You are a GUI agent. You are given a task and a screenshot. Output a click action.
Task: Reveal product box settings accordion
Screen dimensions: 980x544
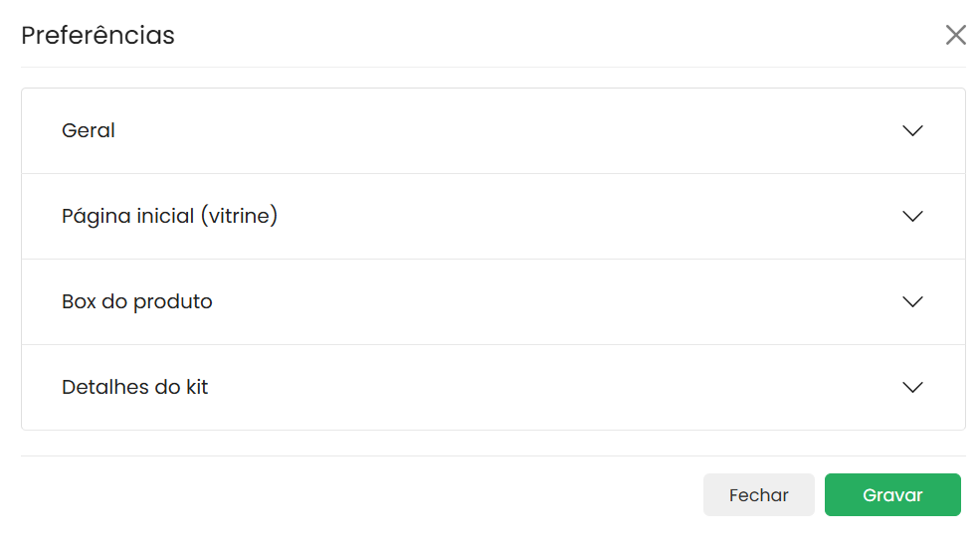coord(398,302)
